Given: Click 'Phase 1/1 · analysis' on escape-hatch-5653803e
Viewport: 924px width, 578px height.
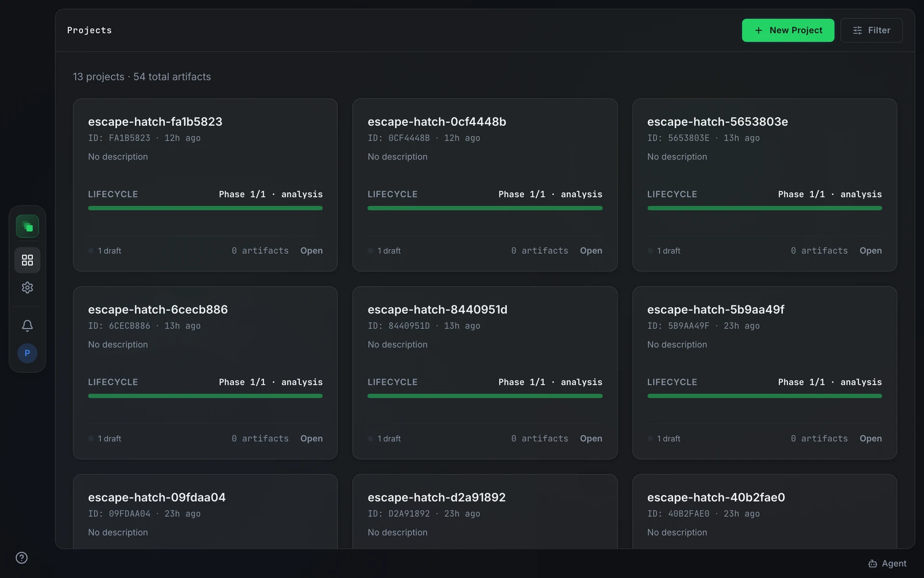Looking at the screenshot, I should [x=830, y=194].
